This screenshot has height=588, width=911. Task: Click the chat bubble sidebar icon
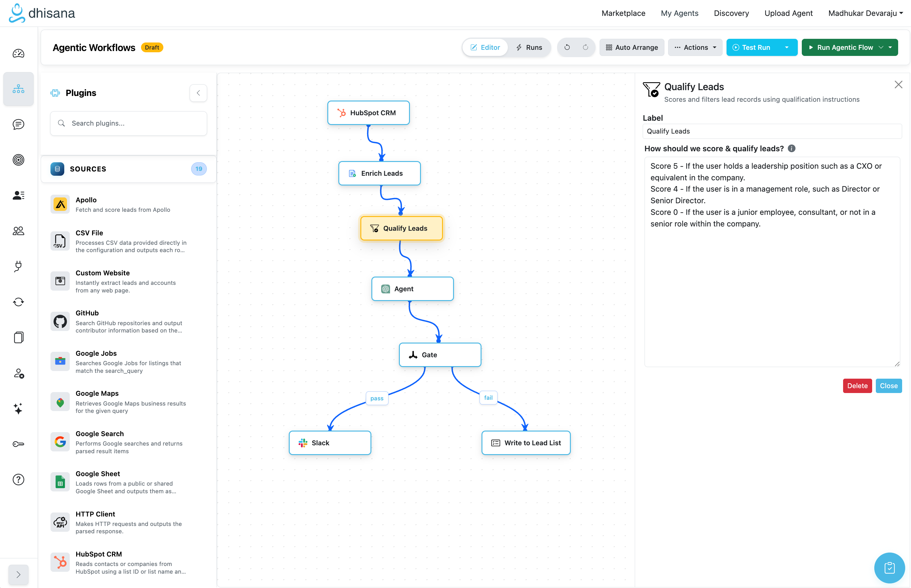click(x=18, y=124)
